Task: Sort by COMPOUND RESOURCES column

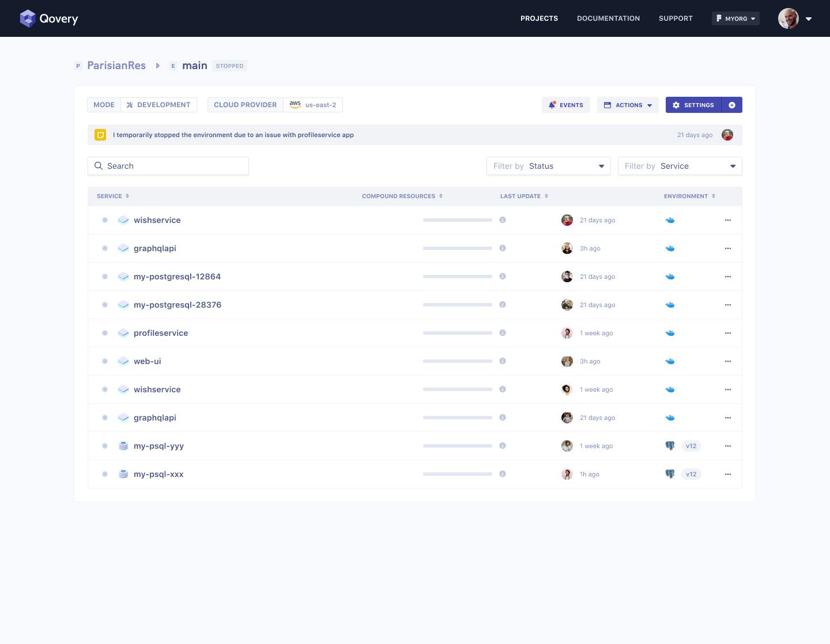Action: pos(402,196)
